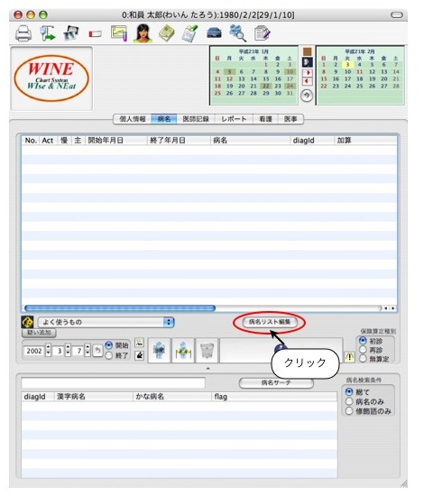424x504 pixels.
Task: Click the scrollbar right arrow of disease table
Action: point(392,308)
